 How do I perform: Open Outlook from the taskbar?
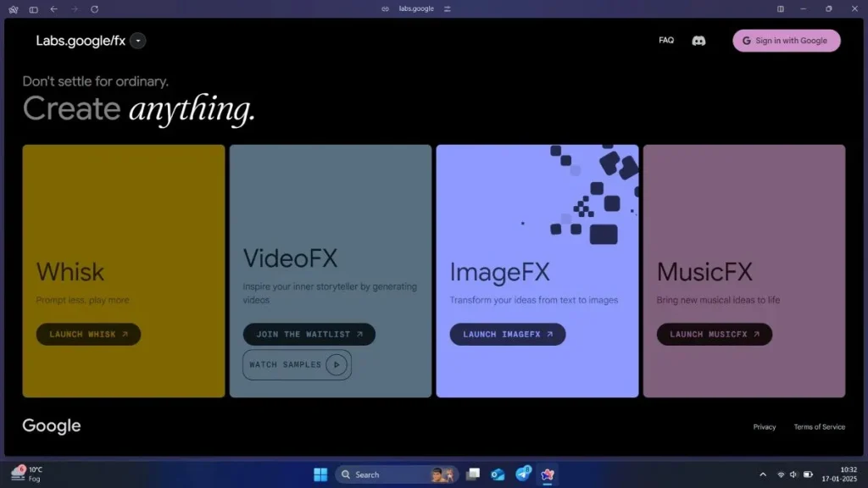click(497, 474)
